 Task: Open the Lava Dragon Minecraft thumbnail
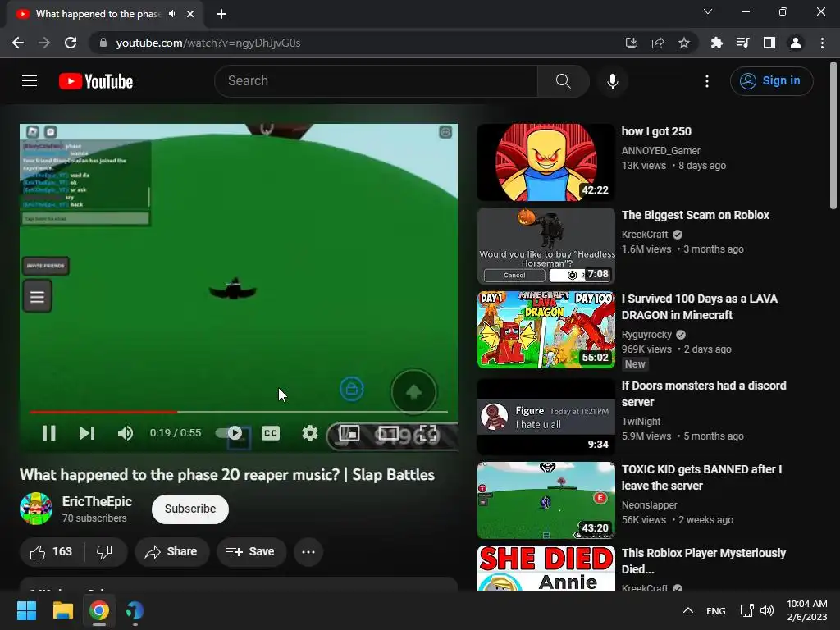(x=546, y=330)
